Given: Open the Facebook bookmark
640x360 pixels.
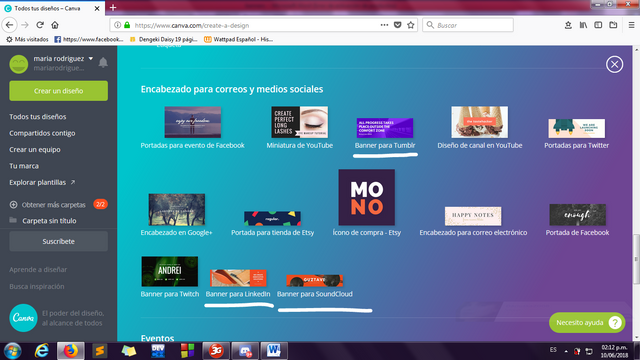Looking at the screenshot, I should pos(89,39).
